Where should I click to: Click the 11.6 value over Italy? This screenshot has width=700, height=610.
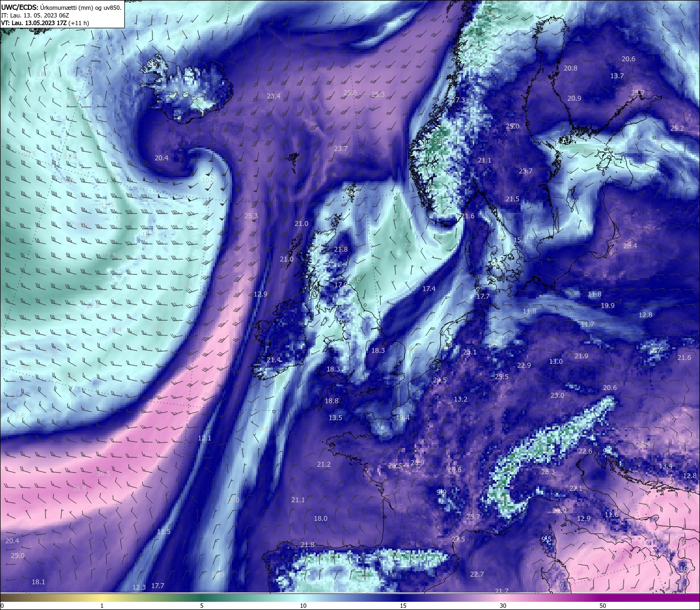click(611, 515)
